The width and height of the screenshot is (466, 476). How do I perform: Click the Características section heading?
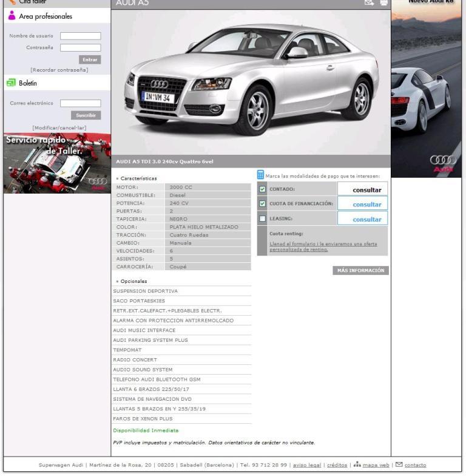coord(138,178)
